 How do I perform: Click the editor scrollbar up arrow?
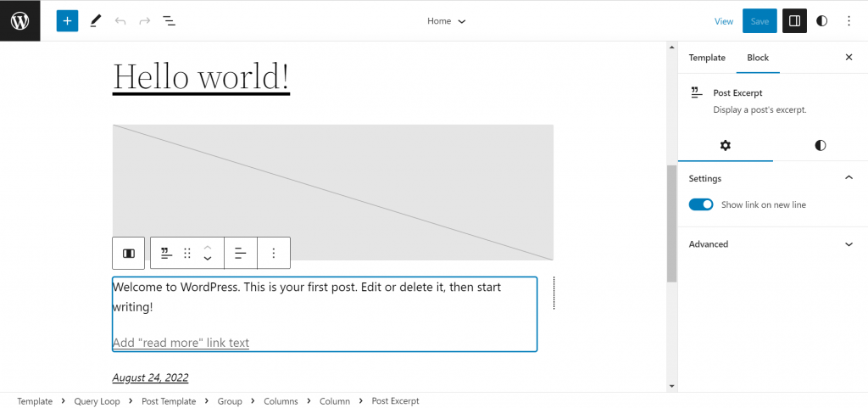[671, 47]
